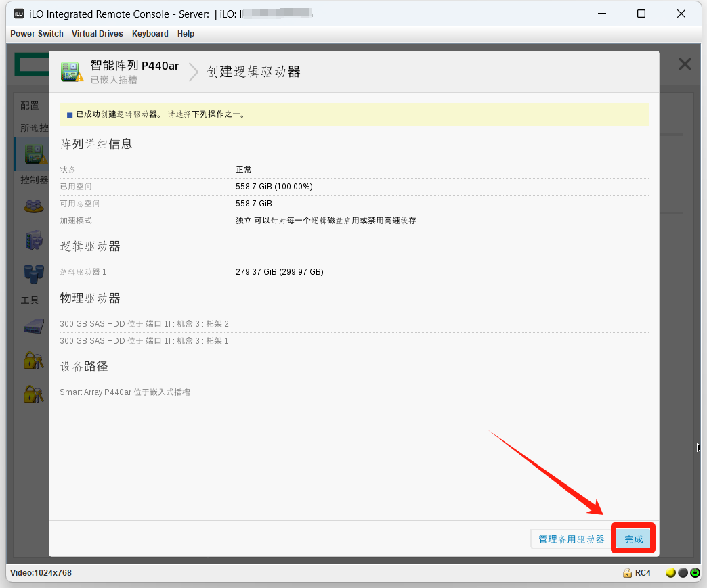Click the Smart Array P440ar controller icon in header
Image resolution: width=707 pixels, height=588 pixels.
(x=72, y=71)
